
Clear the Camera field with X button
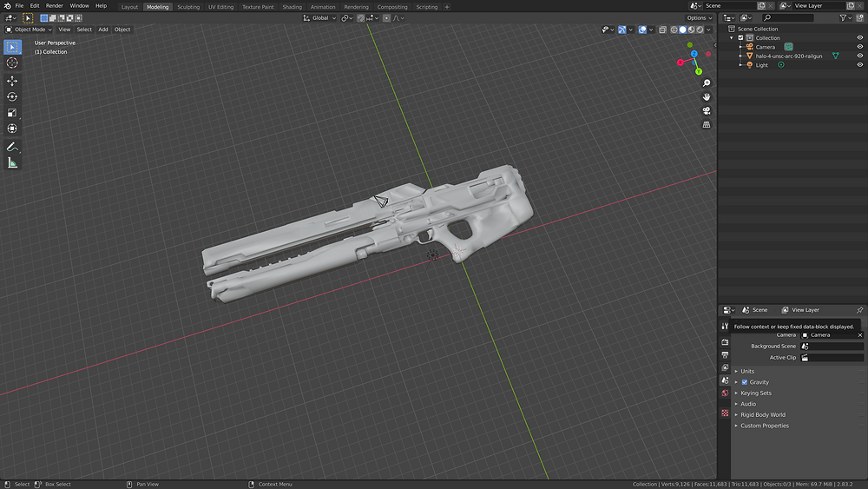[x=859, y=335]
